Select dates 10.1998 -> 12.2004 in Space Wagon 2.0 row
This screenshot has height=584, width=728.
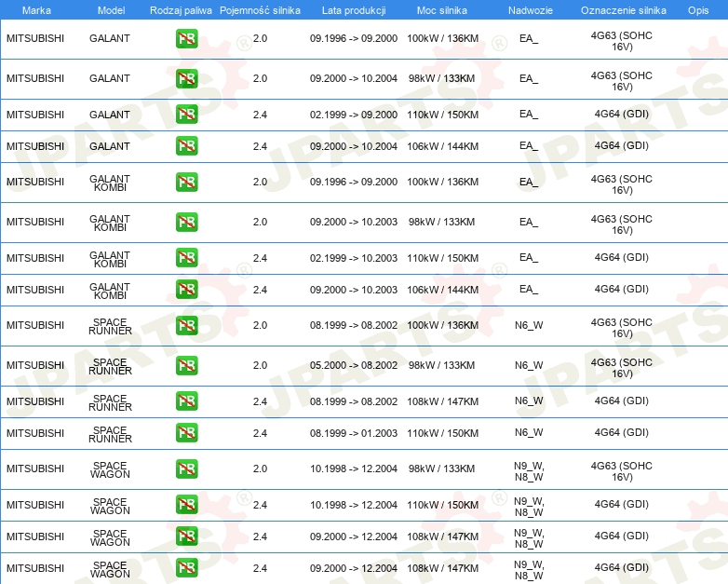coord(354,469)
